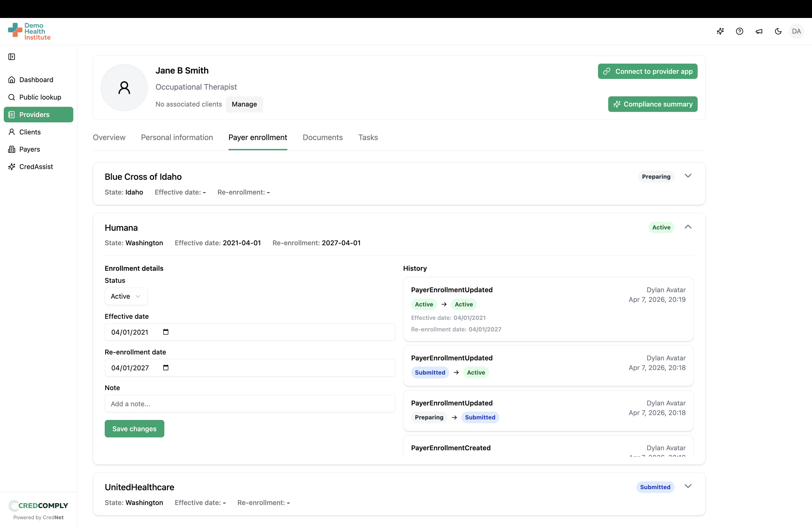Collapse the Humana enrollment section
This screenshot has height=527, width=812.
coord(688,227)
